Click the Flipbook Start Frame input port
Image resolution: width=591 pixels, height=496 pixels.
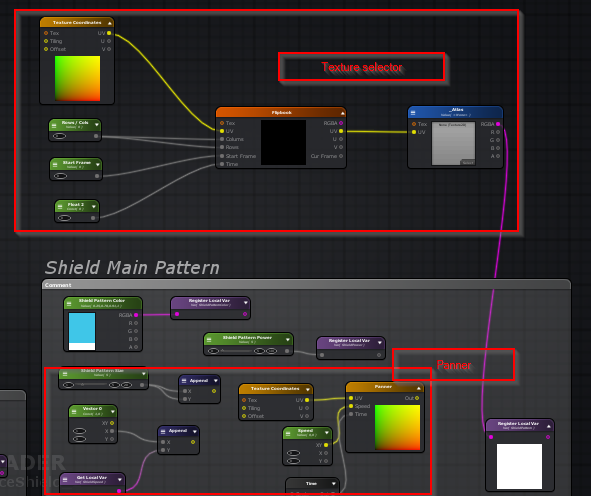coord(222,156)
